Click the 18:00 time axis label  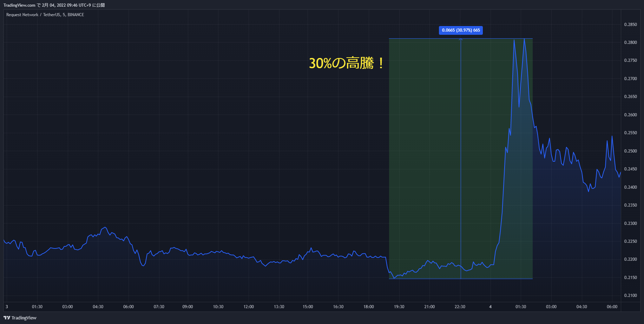pyautogui.click(x=369, y=307)
